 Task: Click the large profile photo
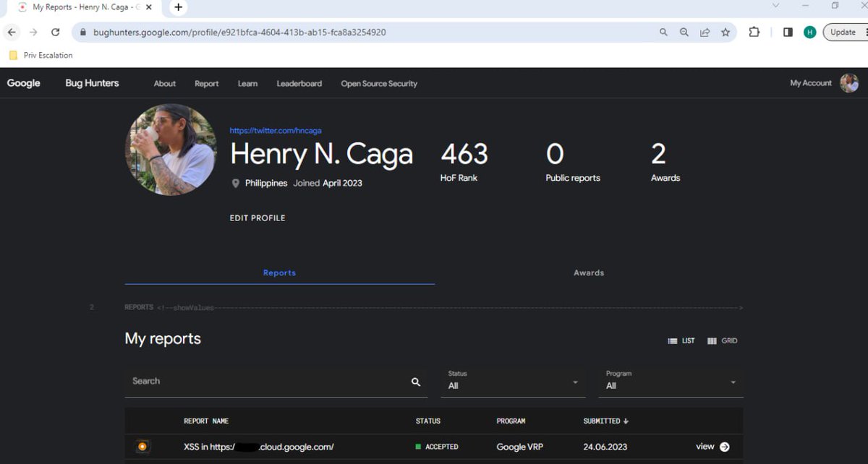[171, 150]
